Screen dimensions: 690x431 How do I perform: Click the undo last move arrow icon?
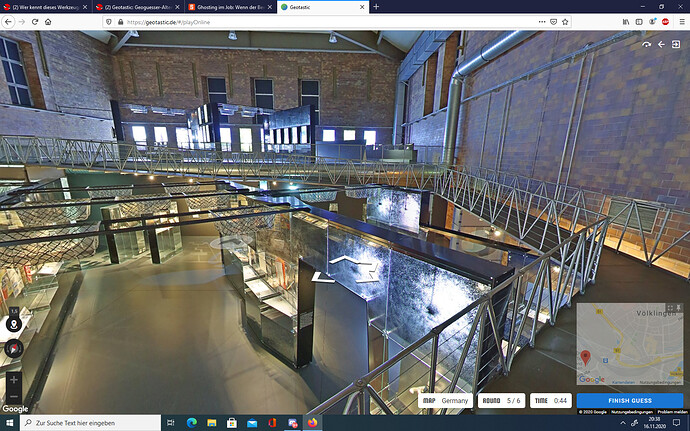661,44
